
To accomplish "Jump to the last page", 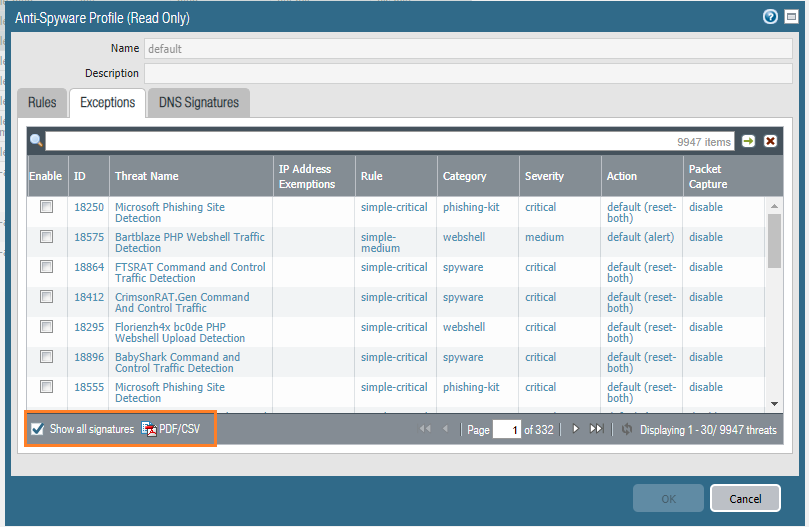I will click(596, 429).
